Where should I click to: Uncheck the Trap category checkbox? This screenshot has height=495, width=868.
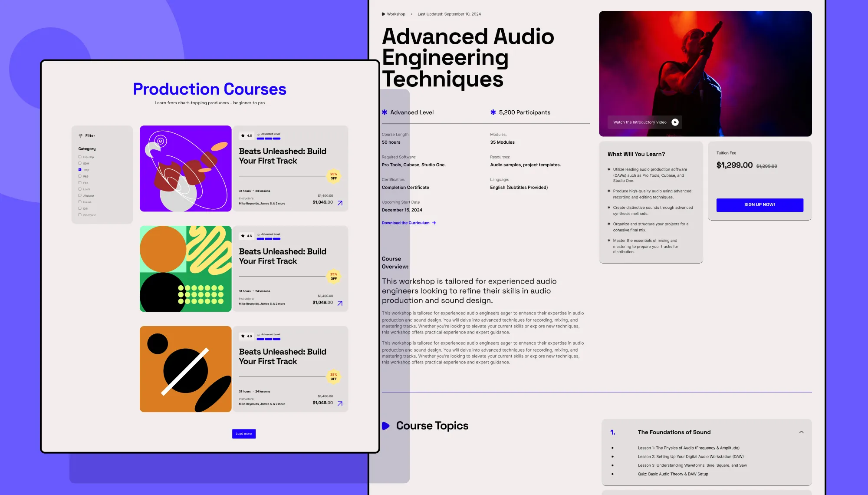(x=80, y=170)
